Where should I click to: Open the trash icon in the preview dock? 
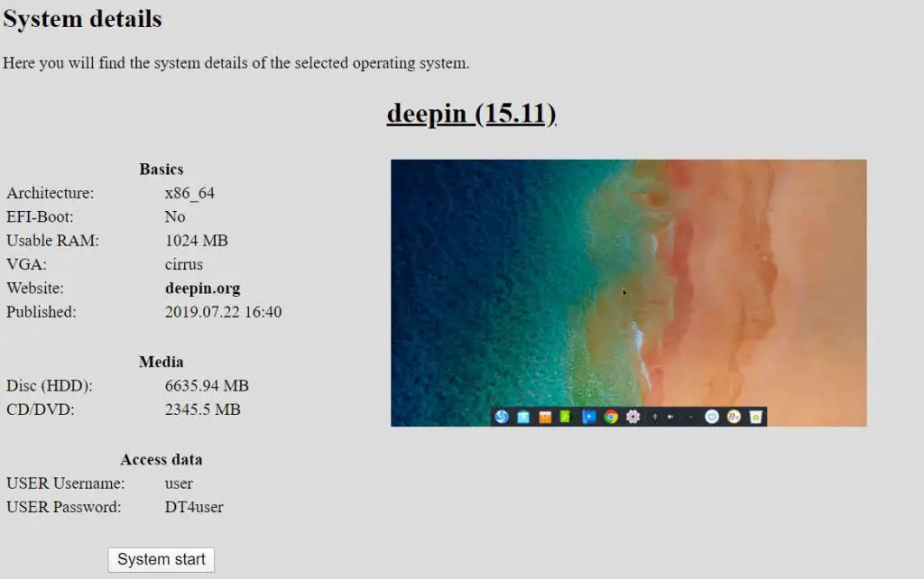[755, 417]
